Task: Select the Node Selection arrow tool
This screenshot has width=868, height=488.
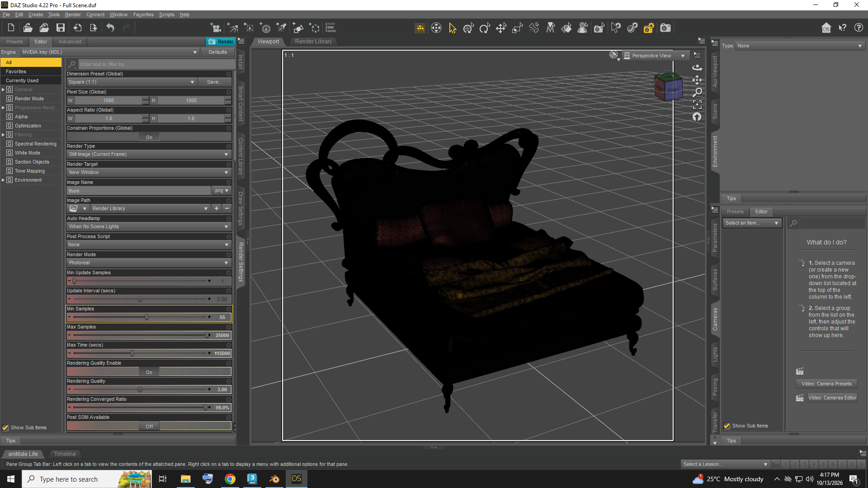Action: click(453, 28)
